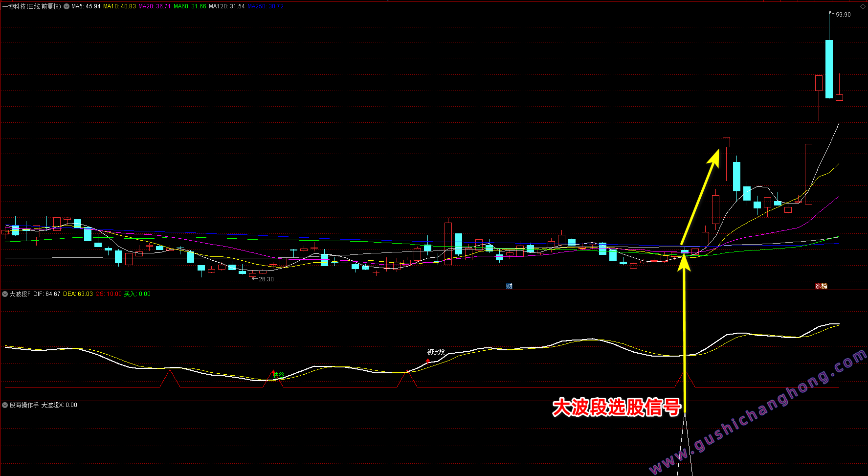This screenshot has width=868, height=476.
Task: Click the MA60: 31.66 label
Action: tap(190, 6)
